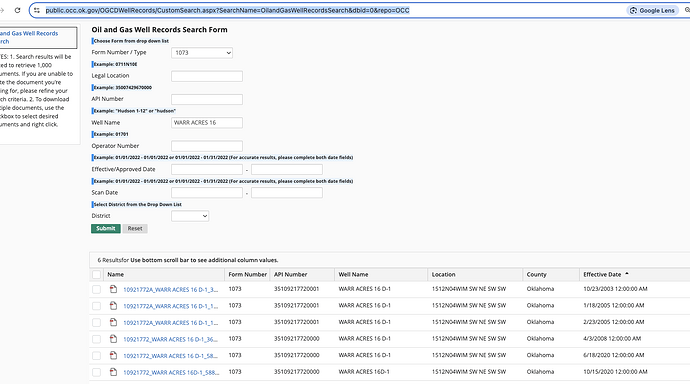Sort results by County column header
The height and width of the screenshot is (384, 690).
click(536, 274)
